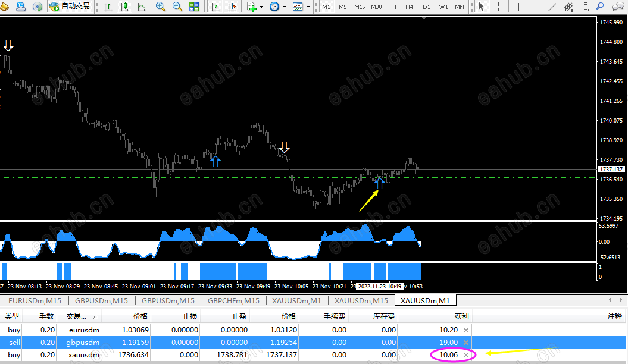Select the eurusdm order row
Image resolution: width=628 pixels, height=364 pixels.
[x=313, y=330]
